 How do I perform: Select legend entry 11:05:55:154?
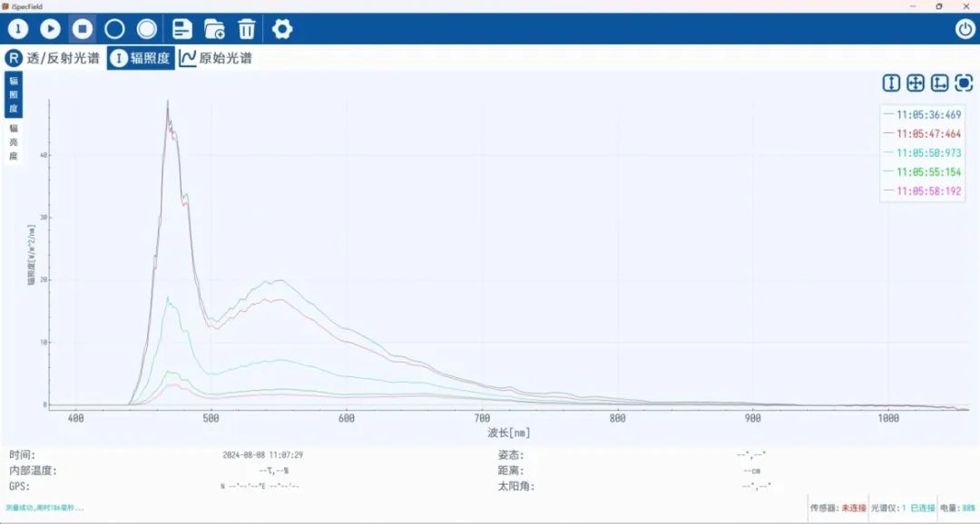[x=923, y=171]
